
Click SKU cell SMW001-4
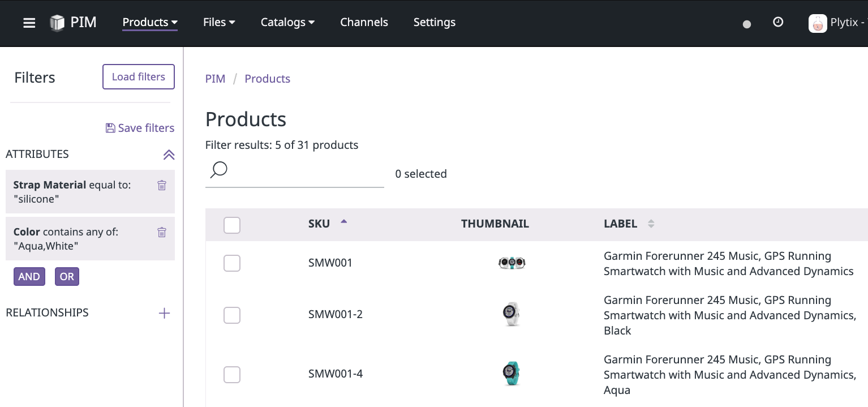tap(336, 374)
